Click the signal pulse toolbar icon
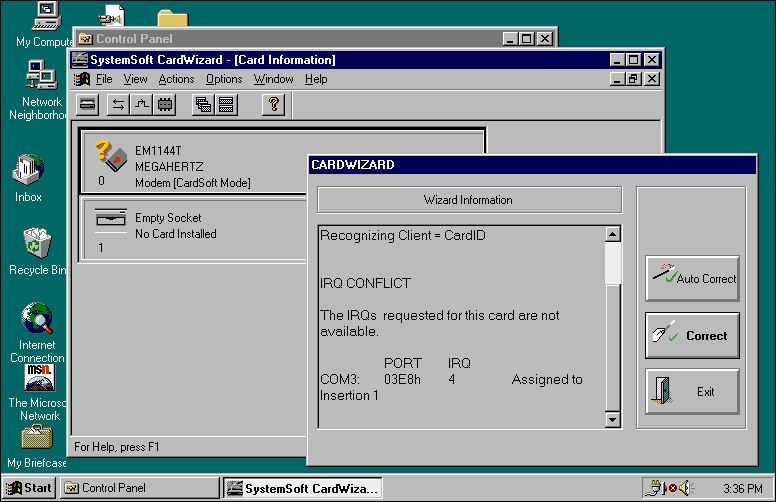Screen dimensions: 776x502 tap(142, 104)
